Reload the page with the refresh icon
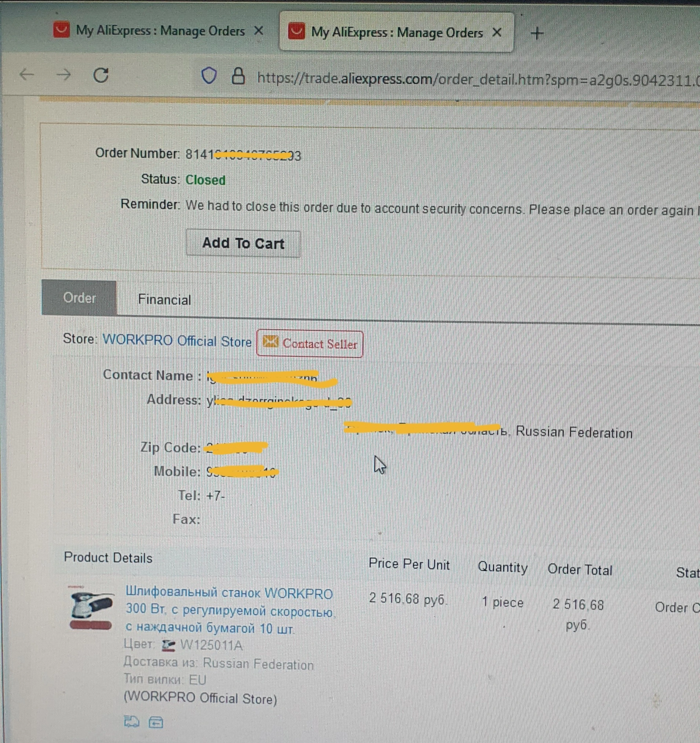 (101, 75)
